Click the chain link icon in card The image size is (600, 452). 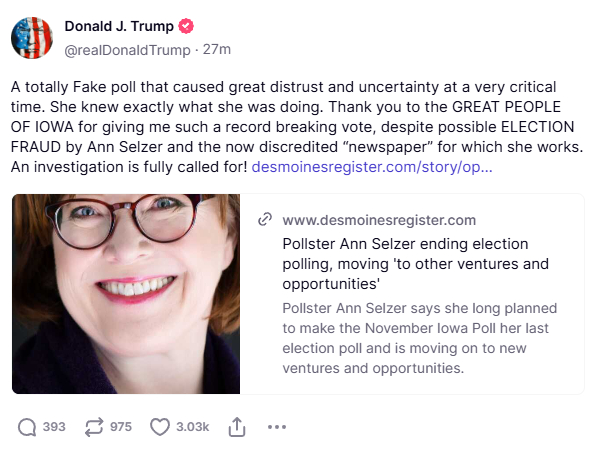tap(266, 220)
